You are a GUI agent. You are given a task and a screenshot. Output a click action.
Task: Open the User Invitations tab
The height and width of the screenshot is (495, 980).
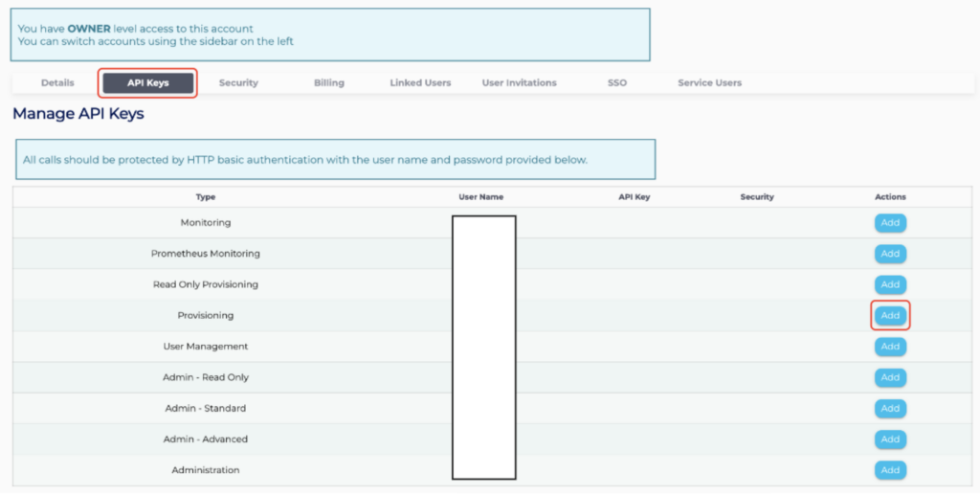click(519, 83)
